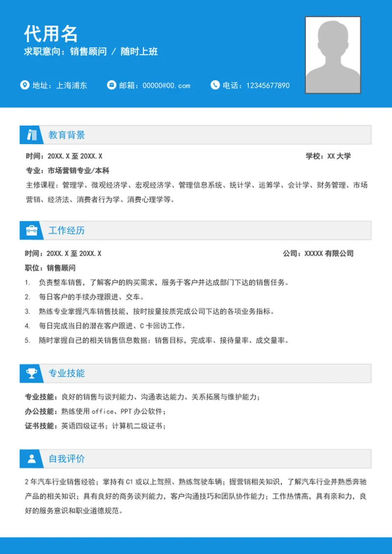This screenshot has width=392, height=554.
Task: Click the person icon in 自我评价 header
Action: click(32, 458)
